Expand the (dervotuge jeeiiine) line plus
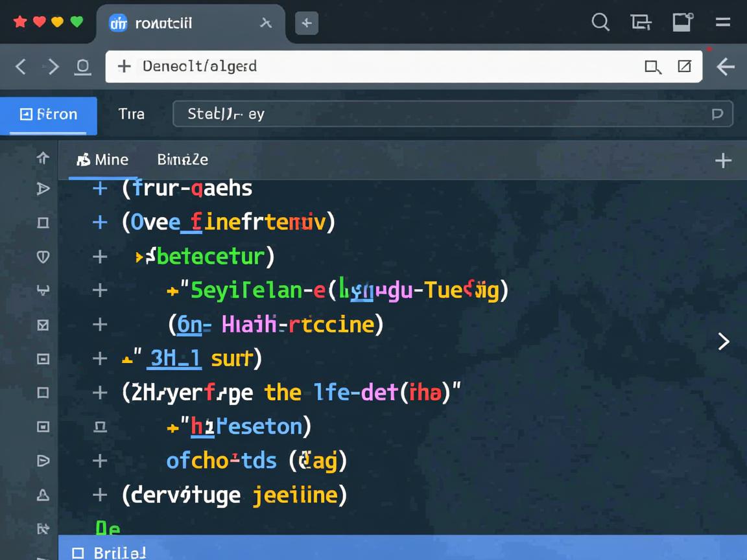 (x=100, y=495)
